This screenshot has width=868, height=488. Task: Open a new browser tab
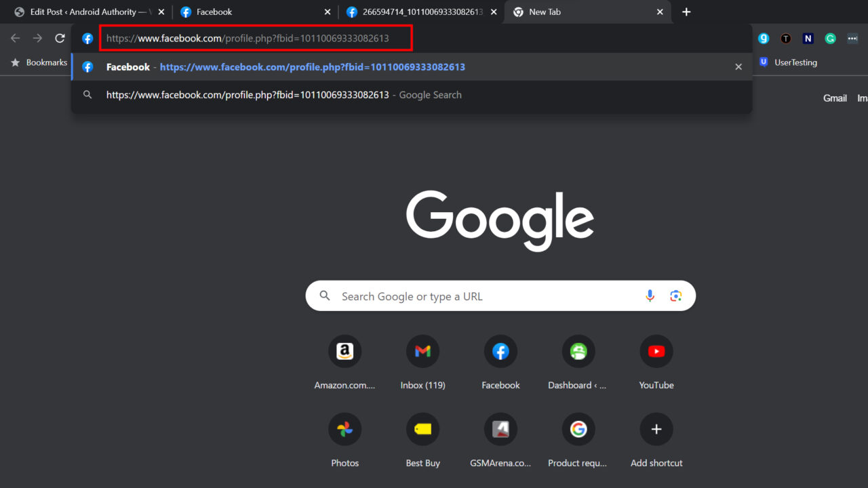tap(686, 12)
